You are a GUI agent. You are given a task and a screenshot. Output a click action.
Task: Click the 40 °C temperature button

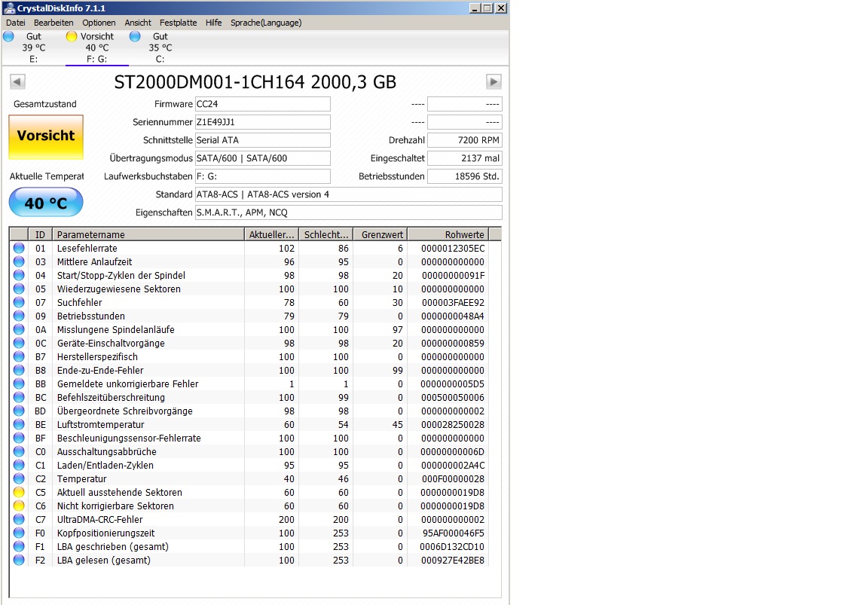46,203
